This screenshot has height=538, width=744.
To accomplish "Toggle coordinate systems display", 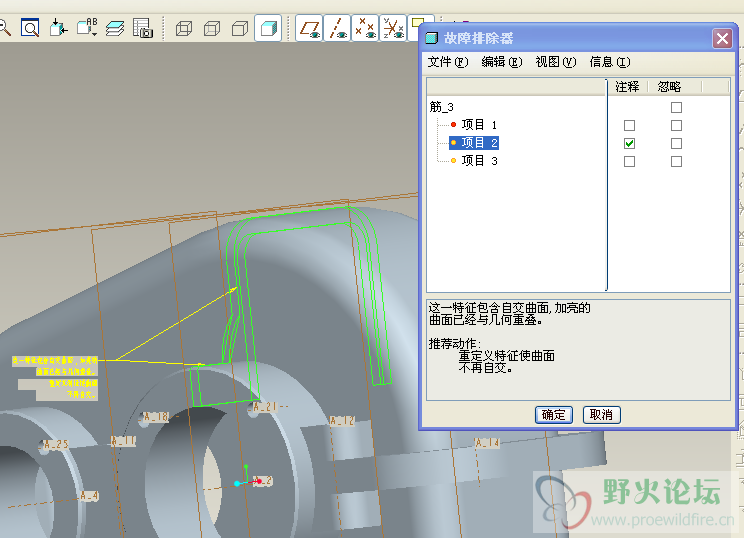I will coord(393,28).
